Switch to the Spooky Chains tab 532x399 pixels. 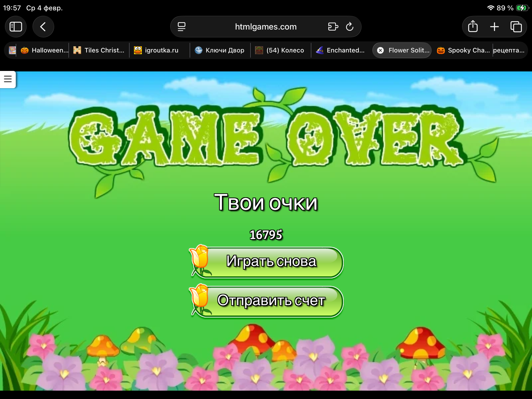pyautogui.click(x=463, y=50)
